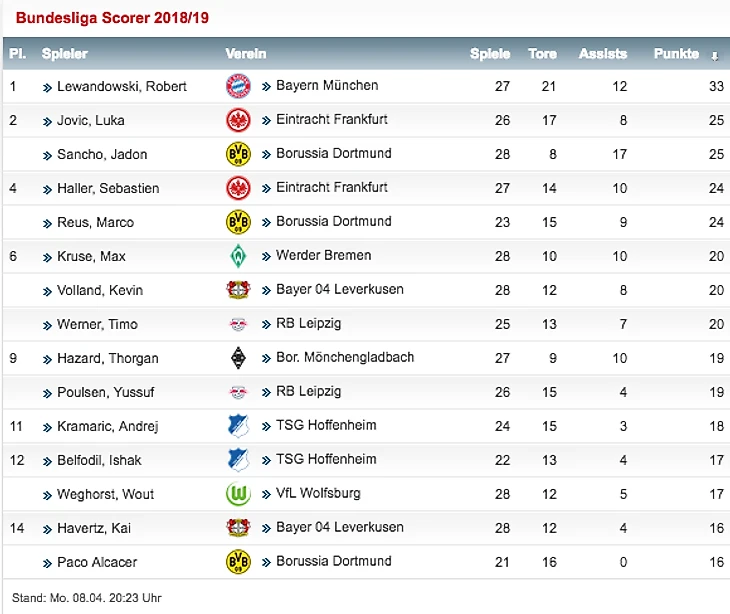Image resolution: width=730 pixels, height=614 pixels.
Task: Click the Spiele column header
Action: (490, 54)
